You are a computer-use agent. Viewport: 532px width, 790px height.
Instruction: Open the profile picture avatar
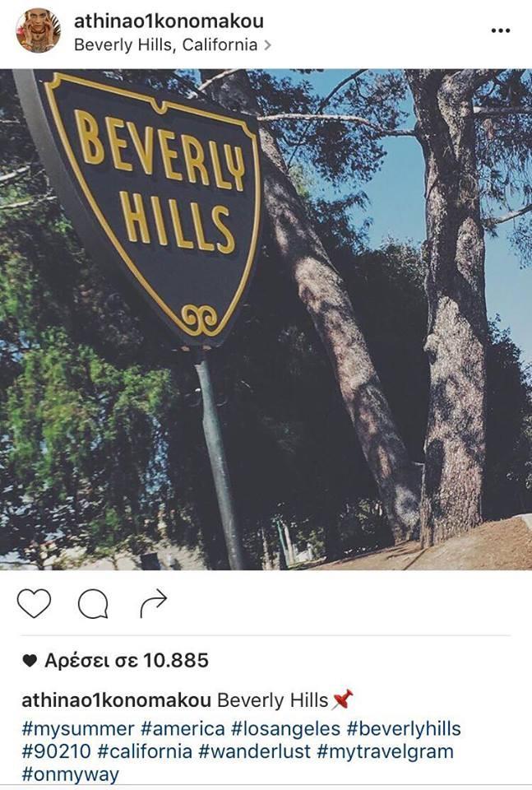coord(39,30)
